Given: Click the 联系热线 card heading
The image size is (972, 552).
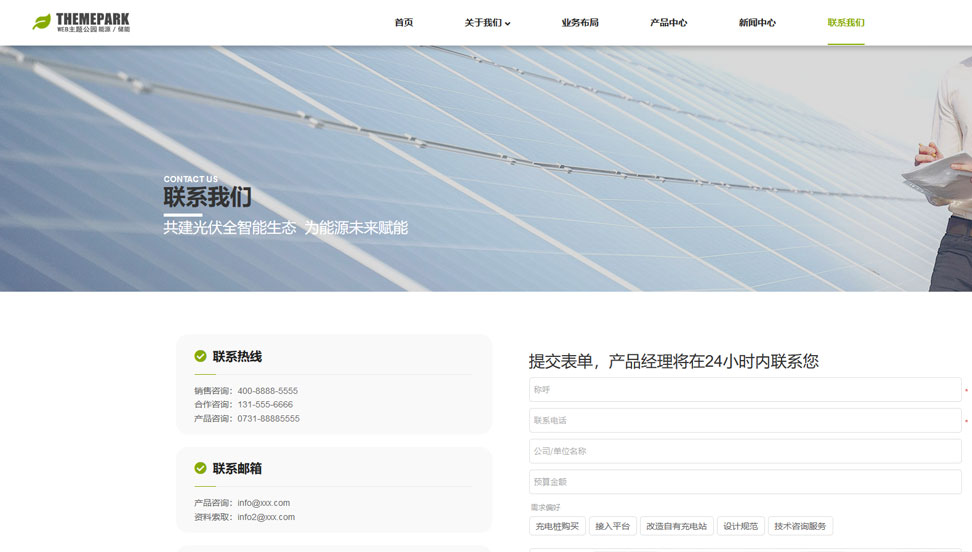Looking at the screenshot, I should click(x=237, y=357).
